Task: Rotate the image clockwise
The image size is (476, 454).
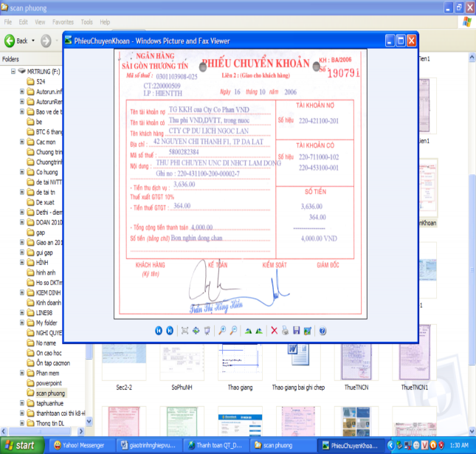Action: tap(249, 331)
